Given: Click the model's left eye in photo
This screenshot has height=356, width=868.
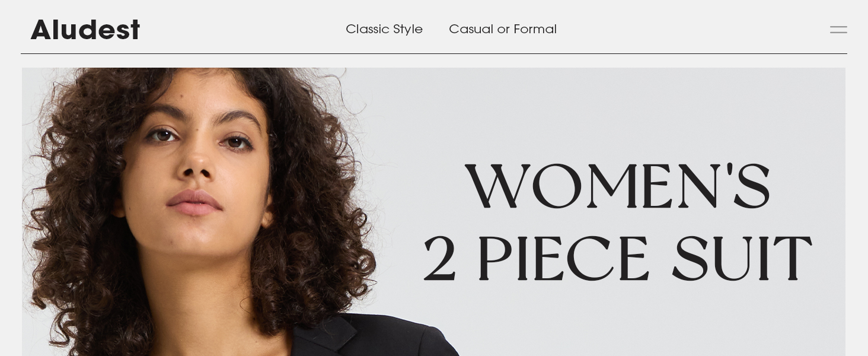Looking at the screenshot, I should [x=235, y=141].
